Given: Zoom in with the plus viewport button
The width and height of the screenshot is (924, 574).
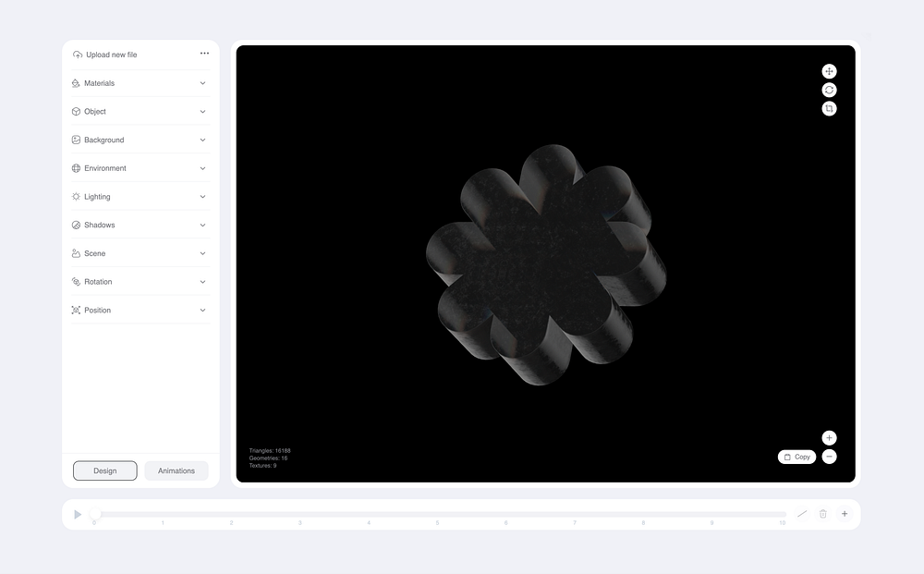Looking at the screenshot, I should (x=829, y=438).
